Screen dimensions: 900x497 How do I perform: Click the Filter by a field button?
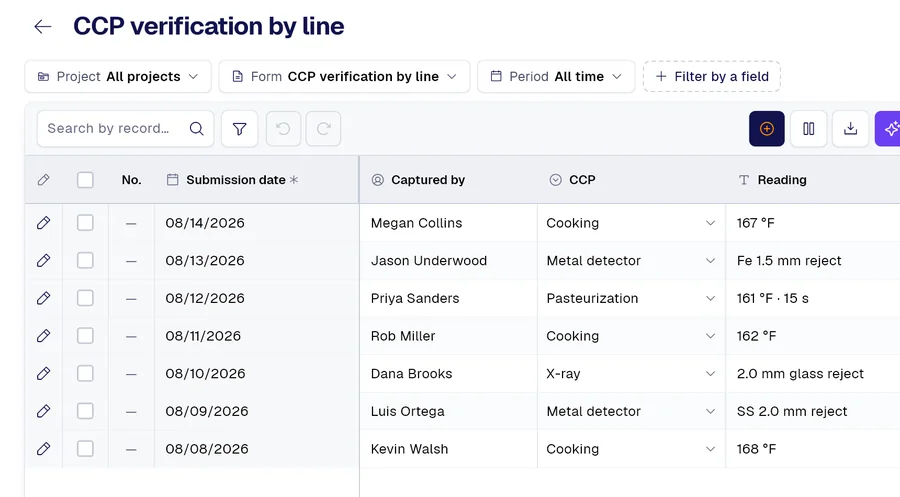point(712,76)
